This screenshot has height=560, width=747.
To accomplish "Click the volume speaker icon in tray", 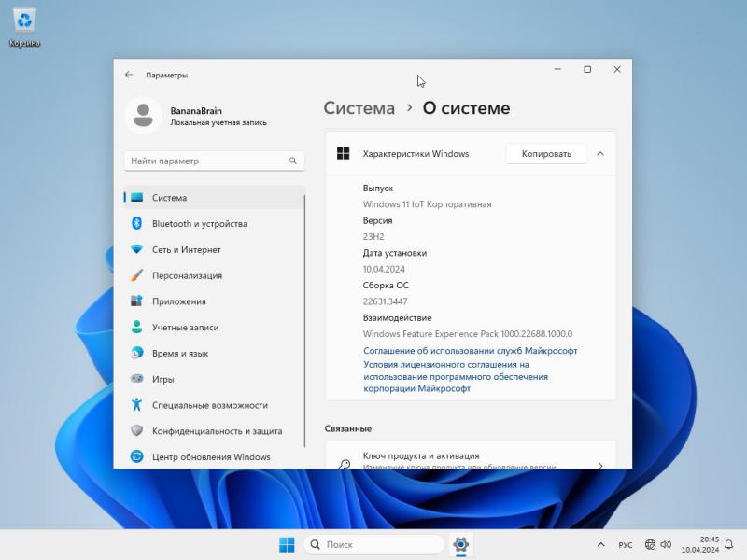I will tap(666, 544).
